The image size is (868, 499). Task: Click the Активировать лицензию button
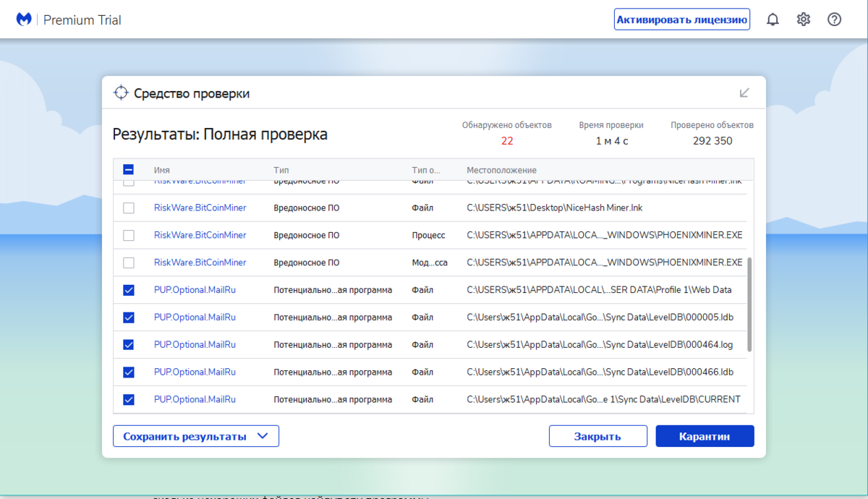682,20
